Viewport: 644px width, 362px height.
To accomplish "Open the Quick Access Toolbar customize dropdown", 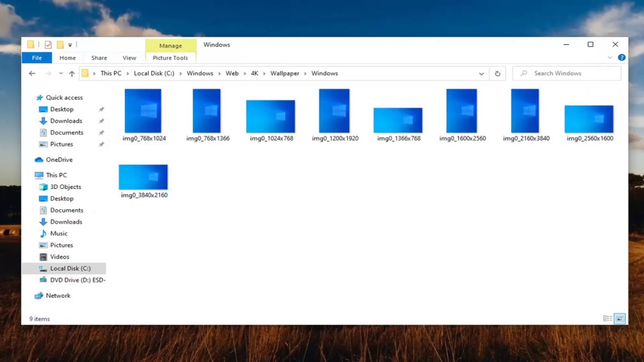I will pos(69,45).
